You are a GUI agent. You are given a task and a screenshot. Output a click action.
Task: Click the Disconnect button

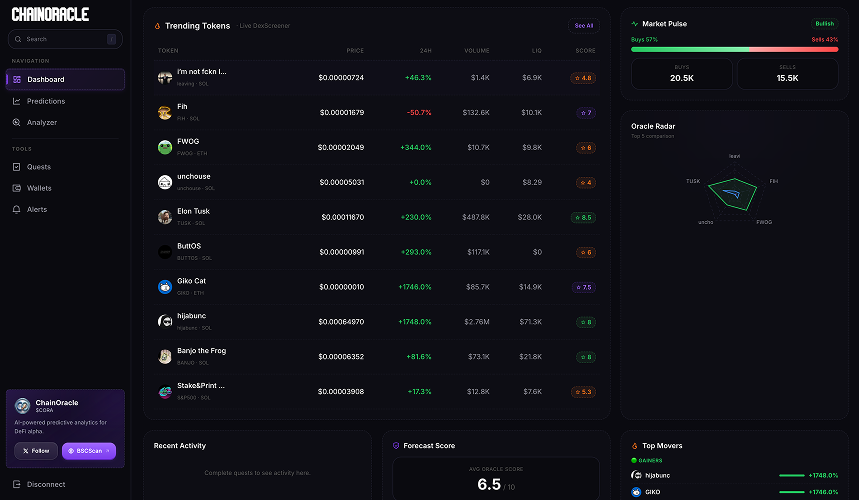(x=46, y=484)
